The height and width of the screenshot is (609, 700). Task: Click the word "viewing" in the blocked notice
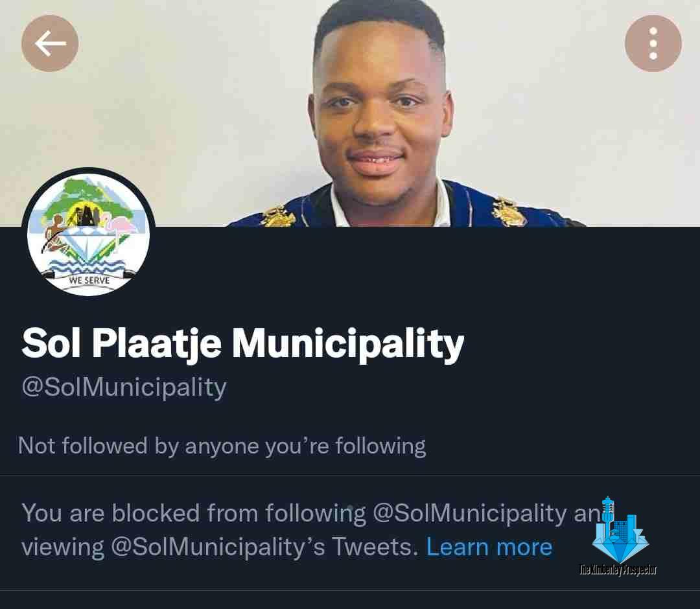62,547
